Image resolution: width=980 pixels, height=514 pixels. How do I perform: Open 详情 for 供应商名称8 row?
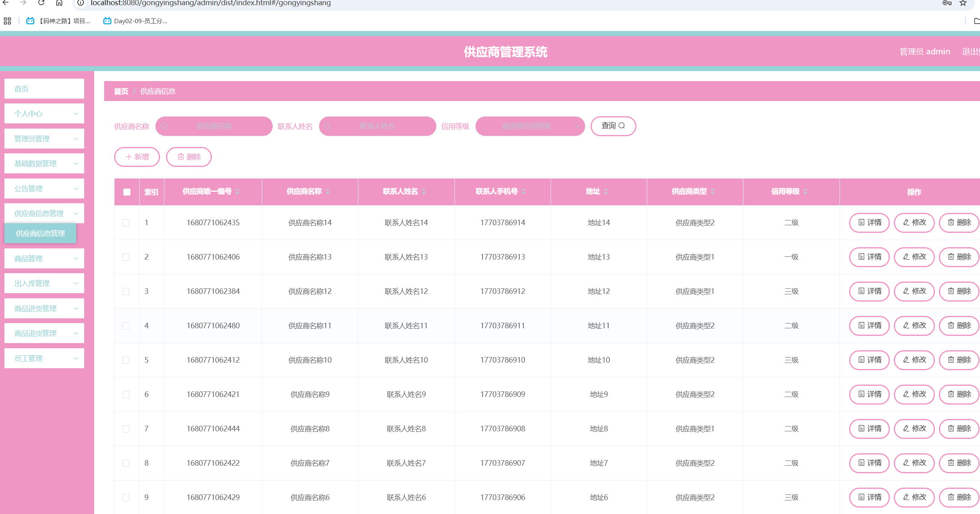(x=869, y=429)
